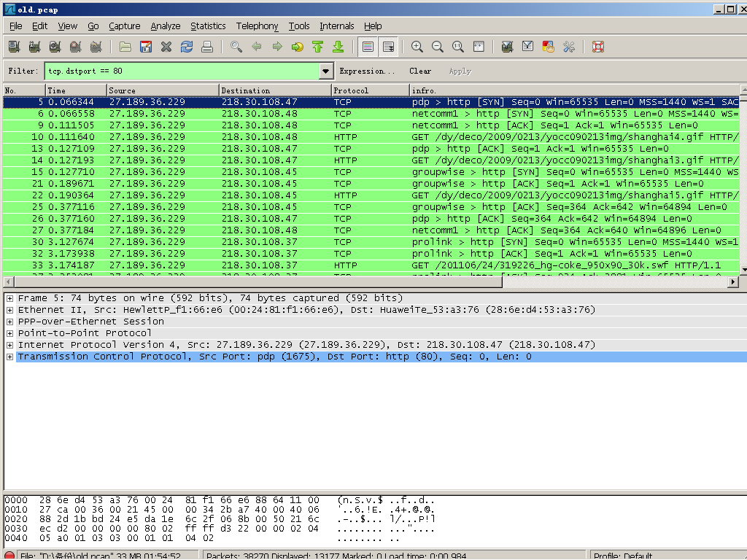
Task: Select packet 33 GET hg-coke swf row
Action: coord(371,265)
